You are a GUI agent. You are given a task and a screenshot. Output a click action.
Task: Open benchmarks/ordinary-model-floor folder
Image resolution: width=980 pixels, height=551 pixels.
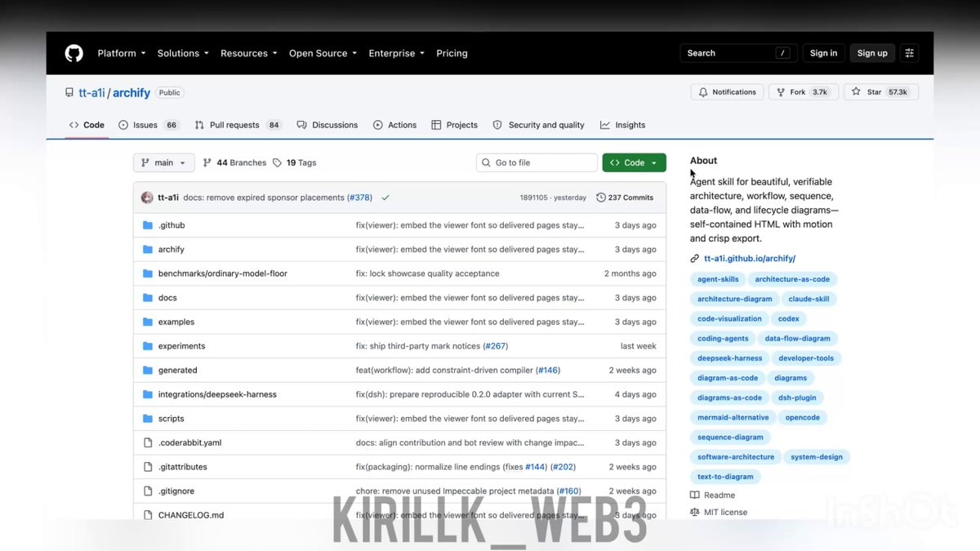pyautogui.click(x=223, y=273)
